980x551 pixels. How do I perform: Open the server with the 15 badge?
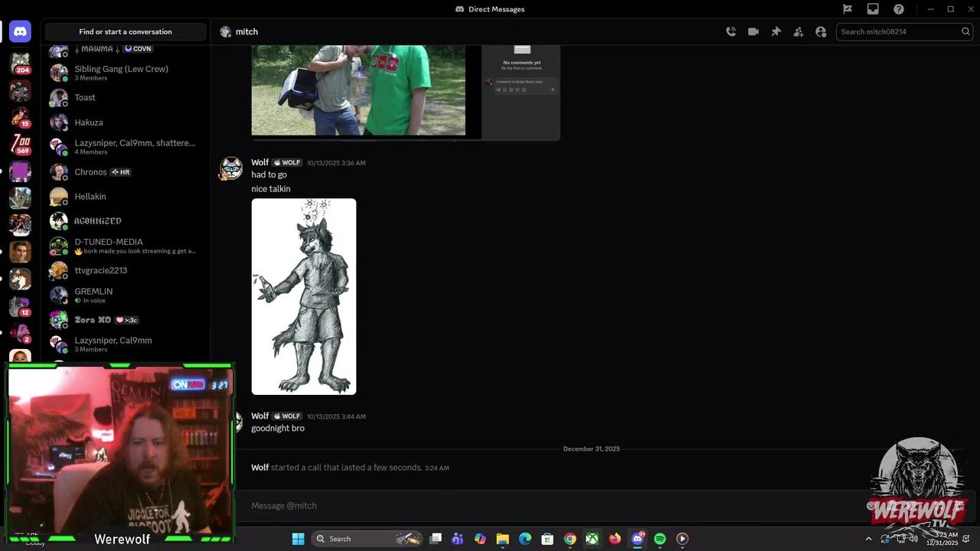pos(20,117)
